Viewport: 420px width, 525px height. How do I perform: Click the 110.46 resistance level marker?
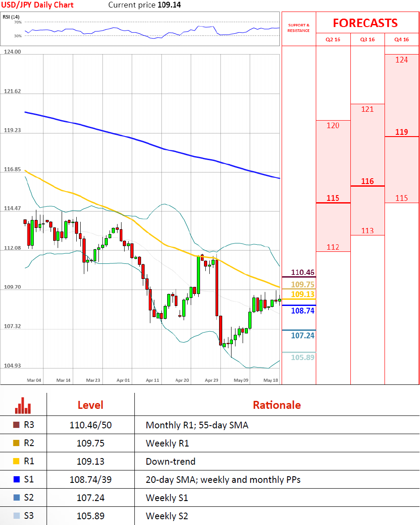tap(303, 273)
